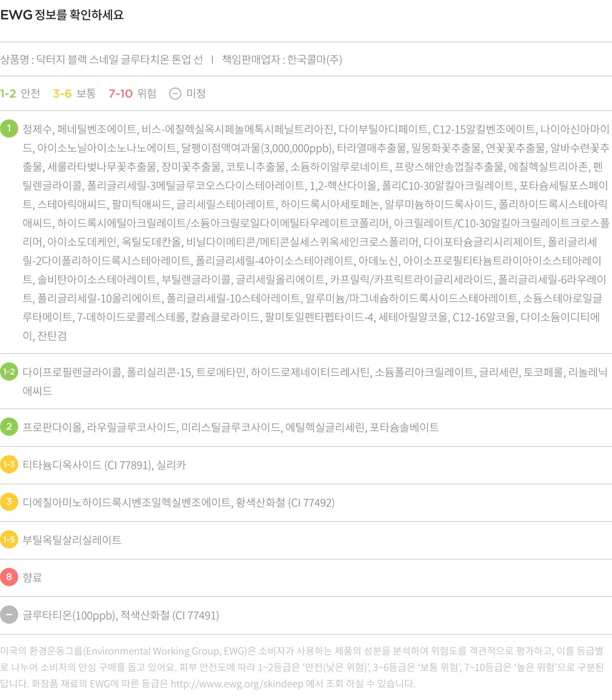Click the 프로판다이올 ingredient name
This screenshot has width=612, height=700.
pyautogui.click(x=52, y=427)
